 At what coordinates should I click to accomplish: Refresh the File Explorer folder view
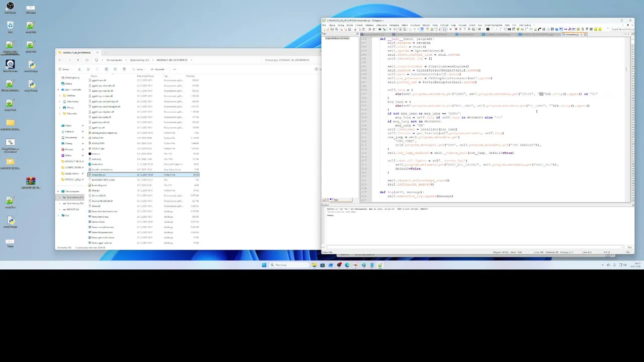[x=87, y=60]
